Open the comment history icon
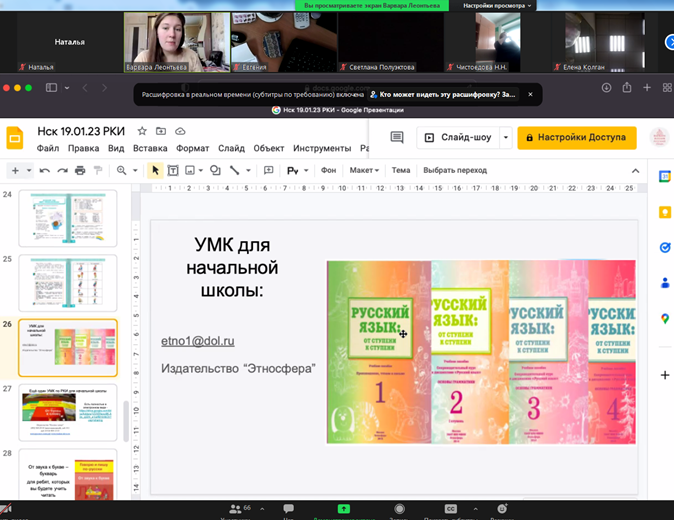The width and height of the screenshot is (674, 520). coord(397,138)
